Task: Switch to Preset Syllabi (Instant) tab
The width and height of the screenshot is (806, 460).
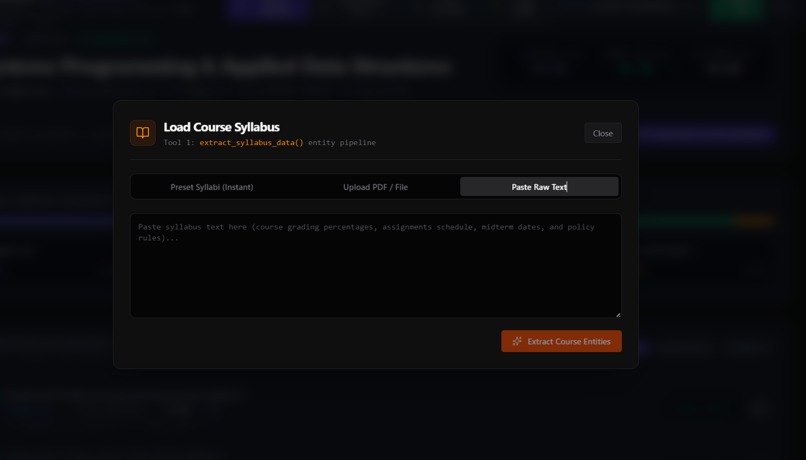Action: 212,187
